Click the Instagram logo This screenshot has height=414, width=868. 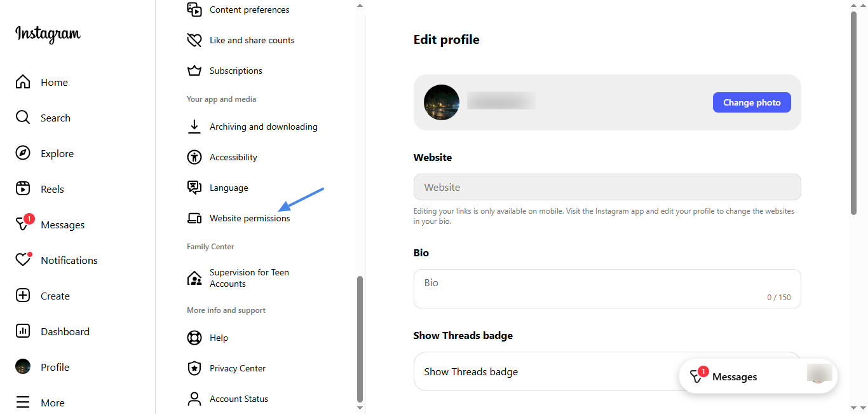48,34
